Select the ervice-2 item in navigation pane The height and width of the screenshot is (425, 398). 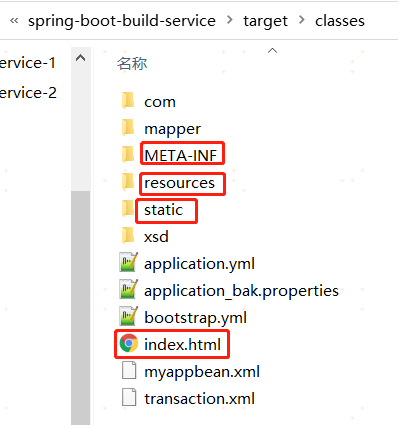(x=28, y=93)
